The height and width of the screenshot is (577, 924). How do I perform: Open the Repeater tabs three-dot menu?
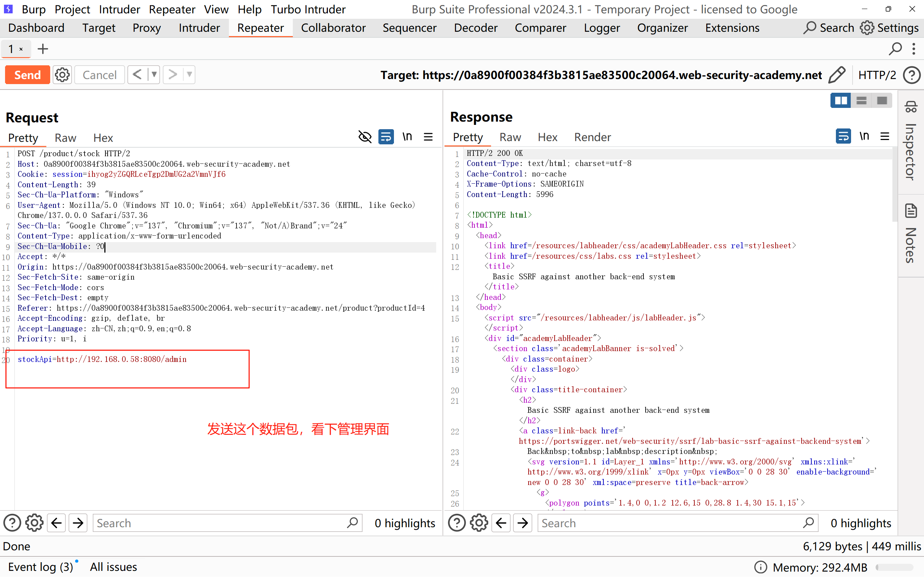914,49
